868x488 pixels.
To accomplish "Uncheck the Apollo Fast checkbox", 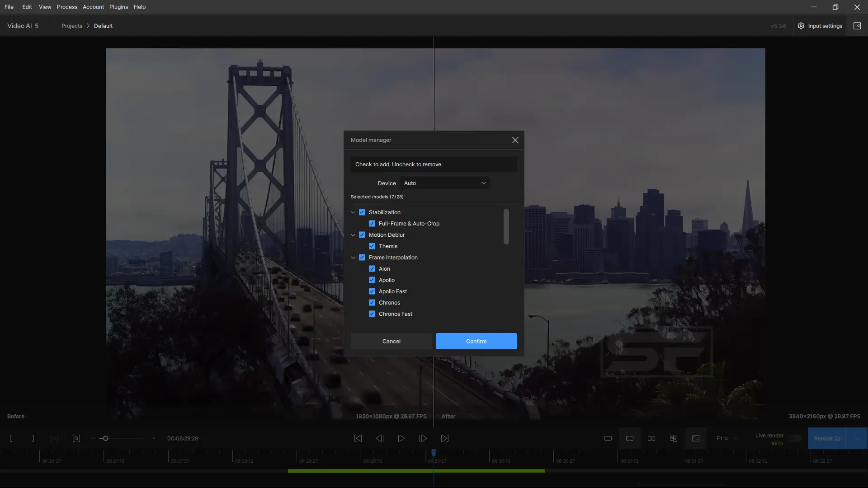I will [372, 291].
